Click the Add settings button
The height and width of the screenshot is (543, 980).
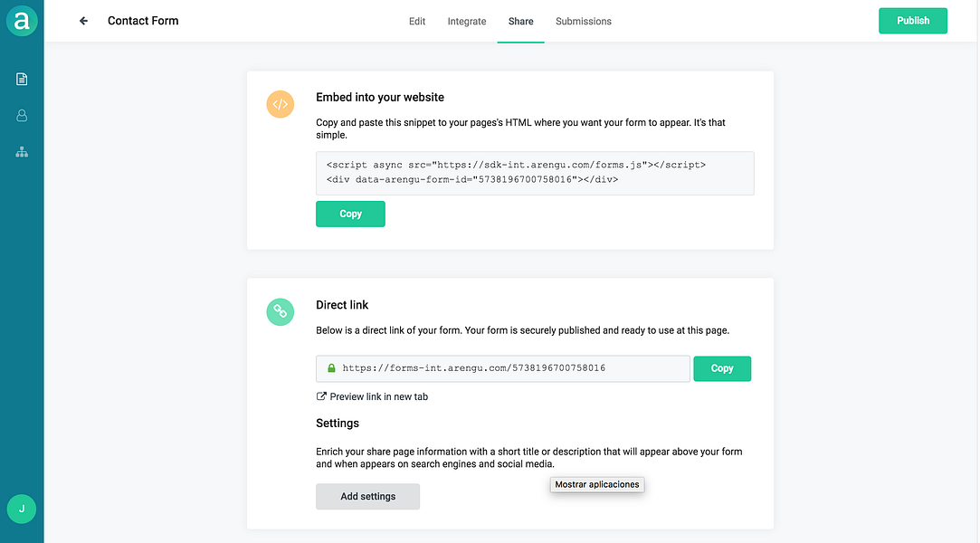point(367,496)
